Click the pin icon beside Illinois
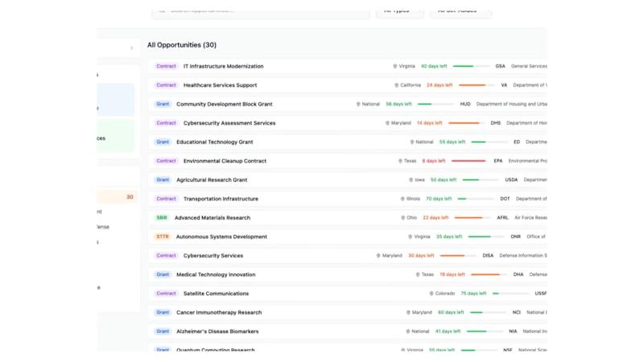644x362 pixels. tap(402, 199)
